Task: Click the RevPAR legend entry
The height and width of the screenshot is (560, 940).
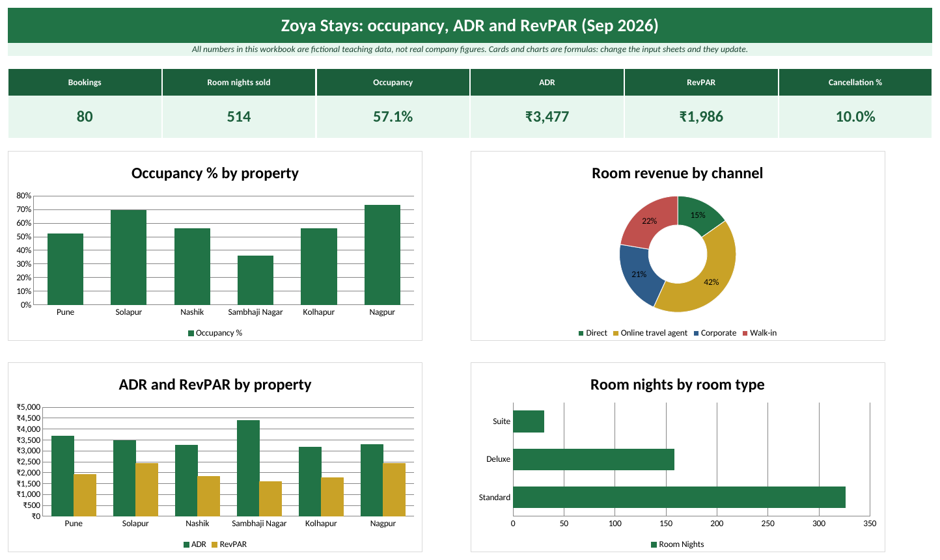Action: pyautogui.click(x=229, y=544)
